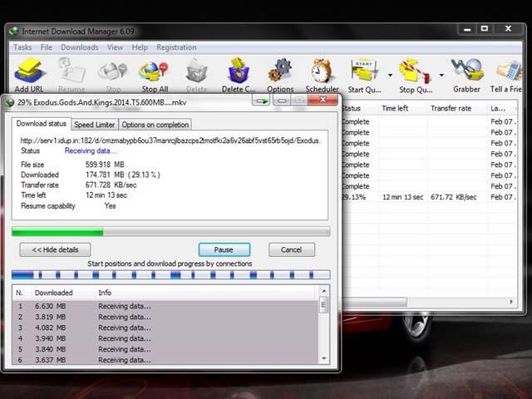Viewport: 532px width, 399px height.
Task: Select connection row 4 with 3.940 MB
Action: tap(165, 338)
